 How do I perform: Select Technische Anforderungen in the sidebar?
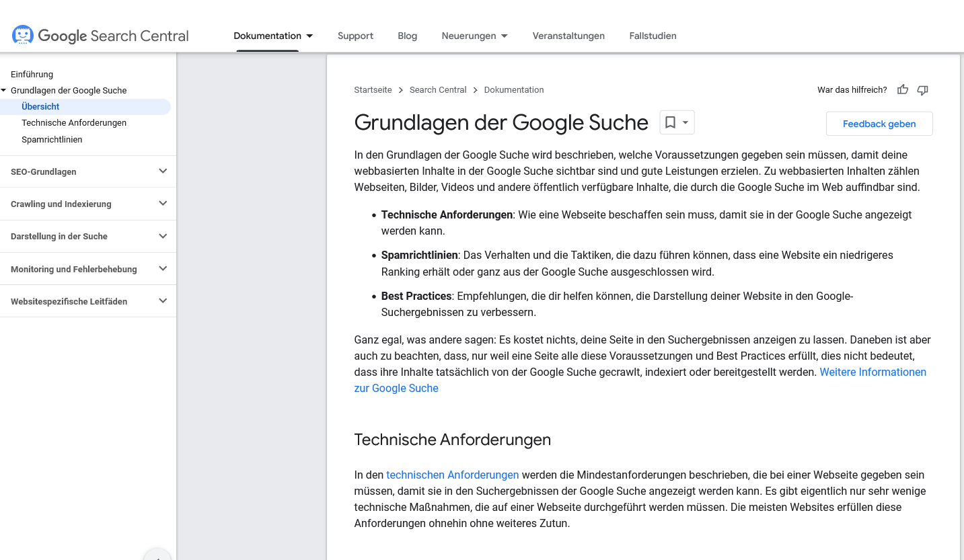click(x=74, y=122)
